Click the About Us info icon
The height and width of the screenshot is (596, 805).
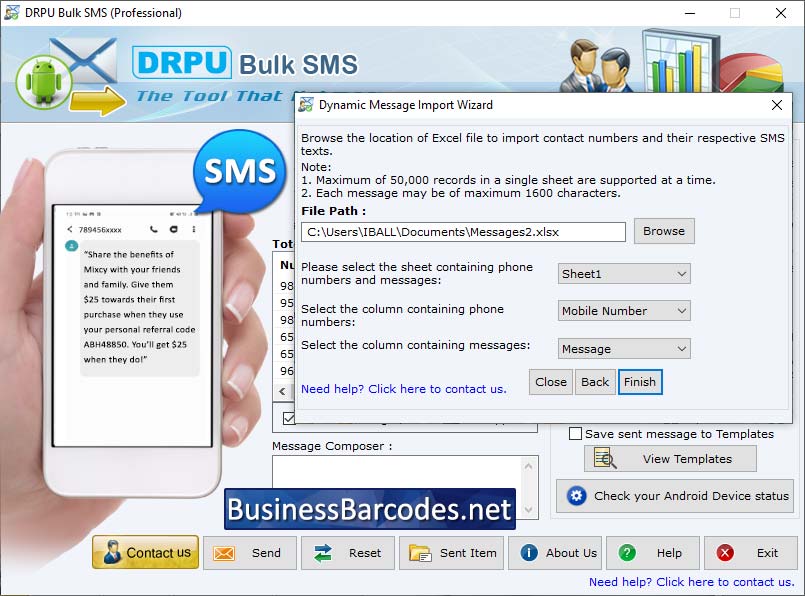point(527,552)
